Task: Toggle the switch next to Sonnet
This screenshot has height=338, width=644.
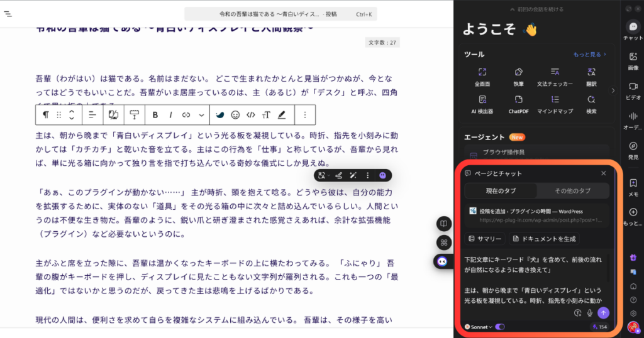Action: (x=501, y=327)
